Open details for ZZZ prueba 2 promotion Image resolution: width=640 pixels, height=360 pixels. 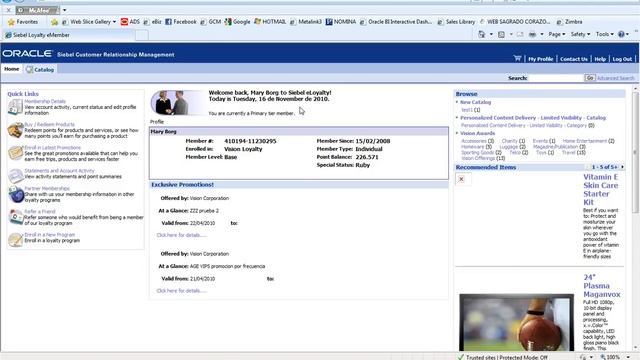click(x=181, y=235)
